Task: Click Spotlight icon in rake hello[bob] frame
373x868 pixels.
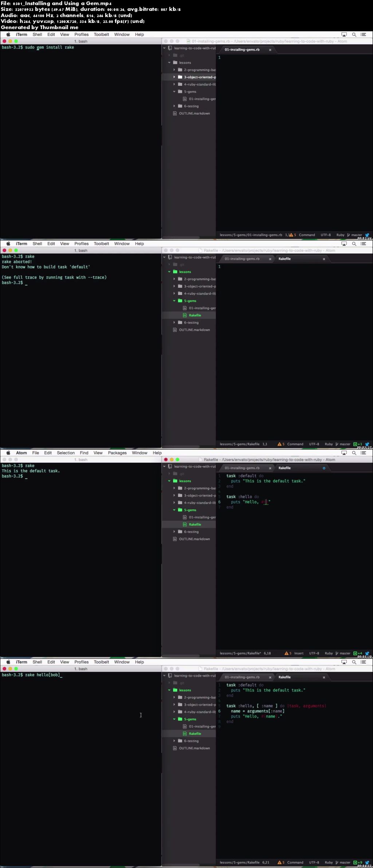Action: 354,662
